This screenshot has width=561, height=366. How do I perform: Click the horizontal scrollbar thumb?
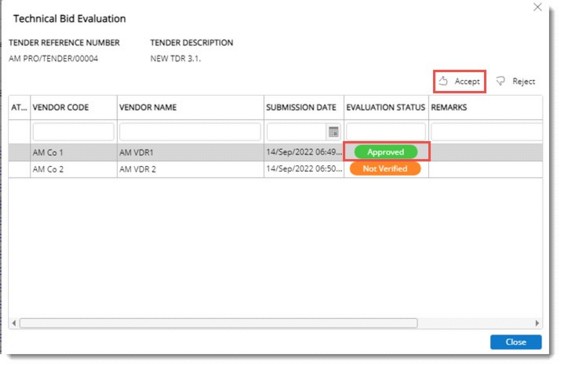point(218,323)
